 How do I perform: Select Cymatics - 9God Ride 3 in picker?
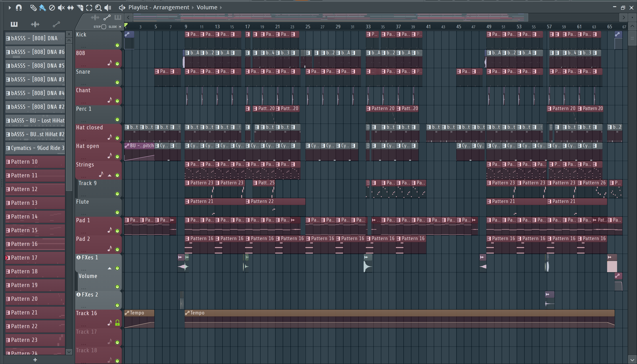(35, 148)
